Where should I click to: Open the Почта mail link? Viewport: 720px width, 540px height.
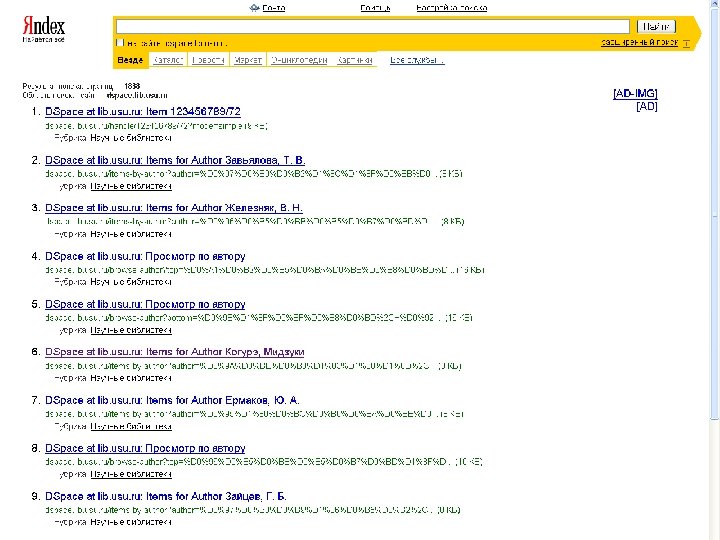[274, 8]
